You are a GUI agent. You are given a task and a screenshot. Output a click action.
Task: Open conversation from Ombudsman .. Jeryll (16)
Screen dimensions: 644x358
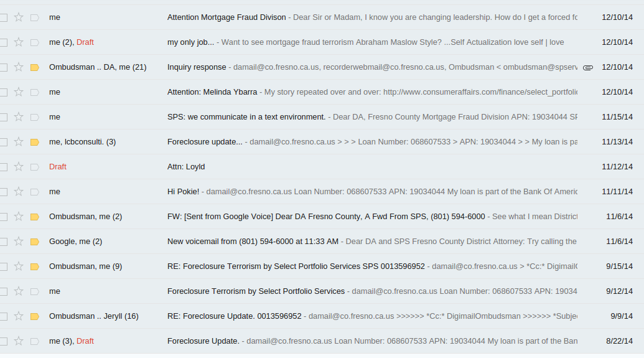coord(322,316)
